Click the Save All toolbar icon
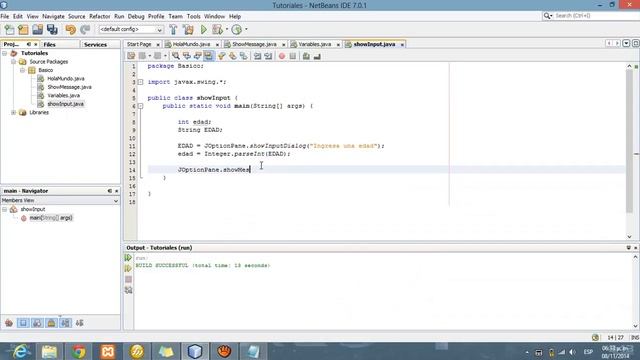 (x=52, y=29)
